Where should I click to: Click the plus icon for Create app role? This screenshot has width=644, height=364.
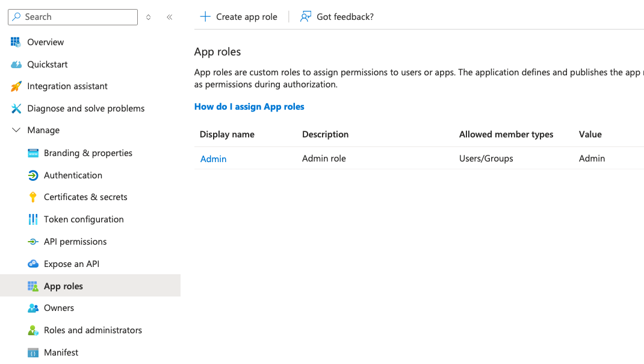[x=205, y=16]
